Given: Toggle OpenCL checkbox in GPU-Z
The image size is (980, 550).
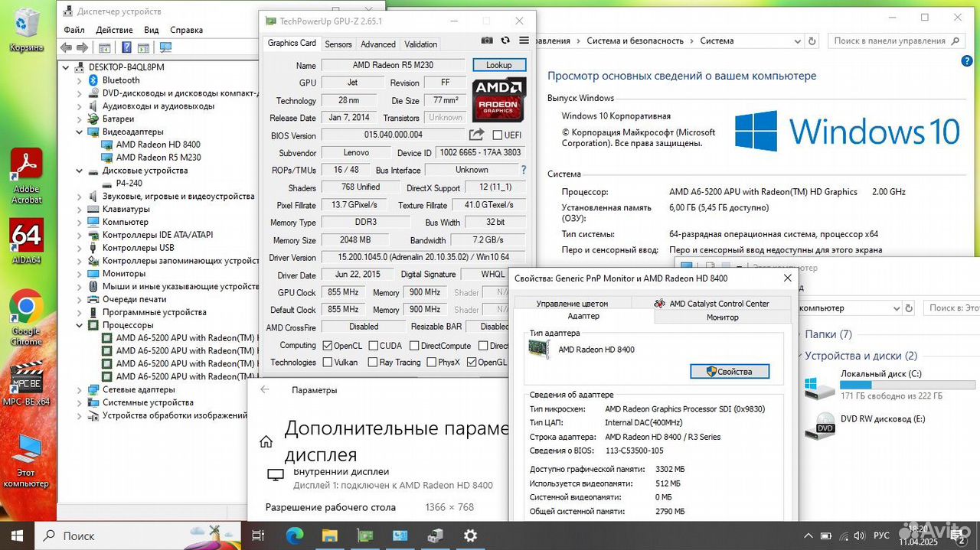Looking at the screenshot, I should click(x=328, y=346).
